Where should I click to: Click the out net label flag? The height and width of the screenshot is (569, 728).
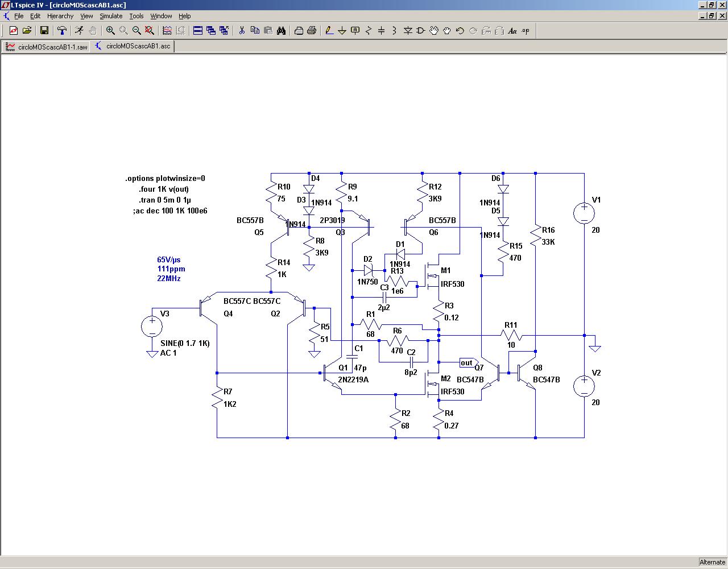[x=467, y=362]
